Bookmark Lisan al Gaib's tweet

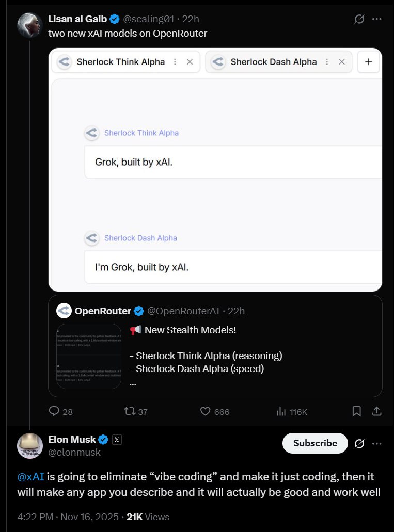(356, 411)
